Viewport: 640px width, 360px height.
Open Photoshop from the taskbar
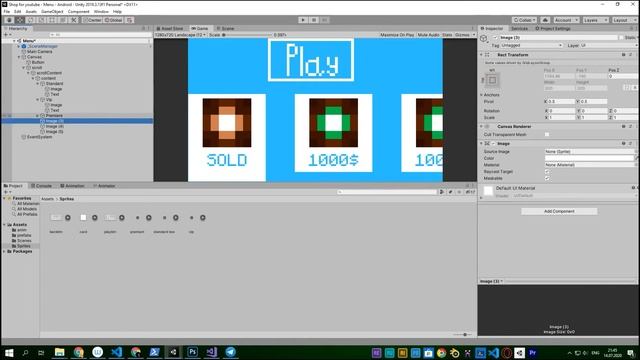193,352
